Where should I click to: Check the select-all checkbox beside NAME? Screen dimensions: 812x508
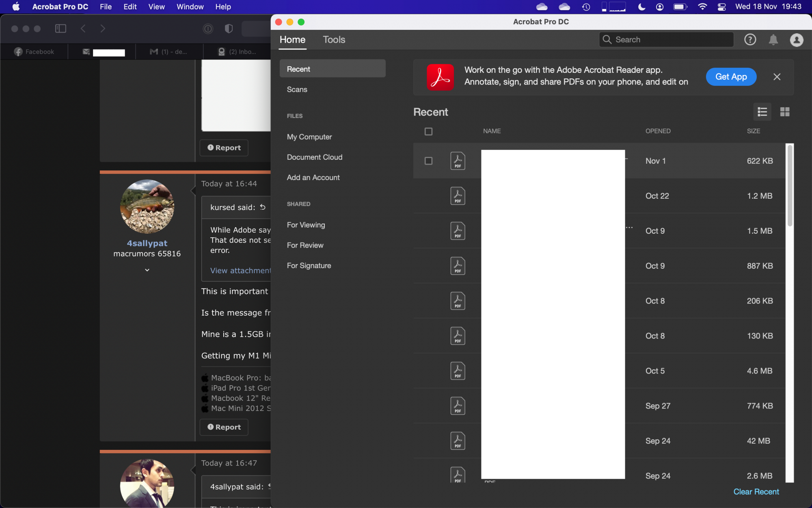pyautogui.click(x=428, y=131)
